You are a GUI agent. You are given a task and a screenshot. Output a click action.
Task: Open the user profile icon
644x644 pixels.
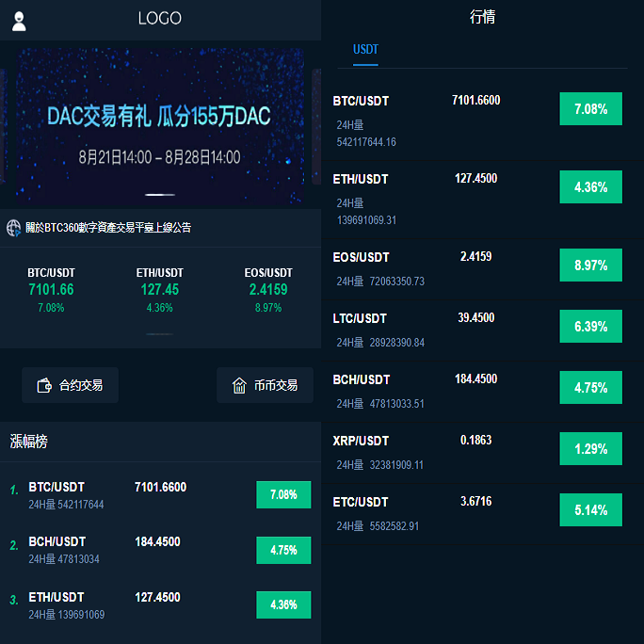tap(19, 21)
